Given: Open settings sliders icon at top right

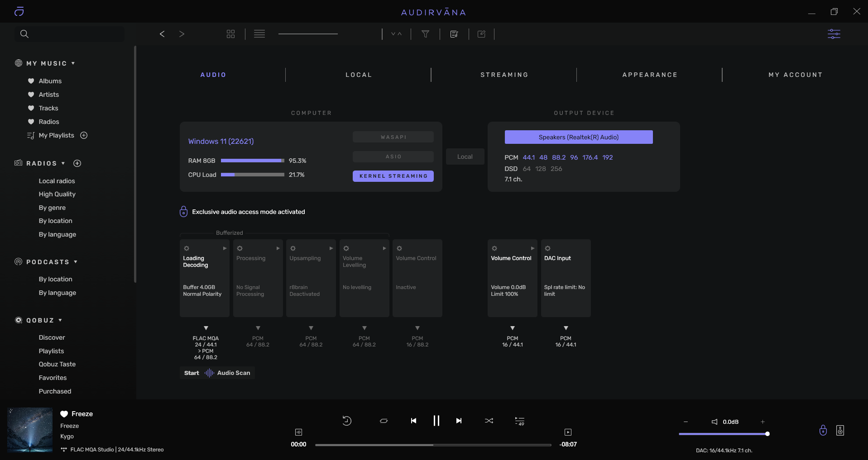Looking at the screenshot, I should [834, 34].
